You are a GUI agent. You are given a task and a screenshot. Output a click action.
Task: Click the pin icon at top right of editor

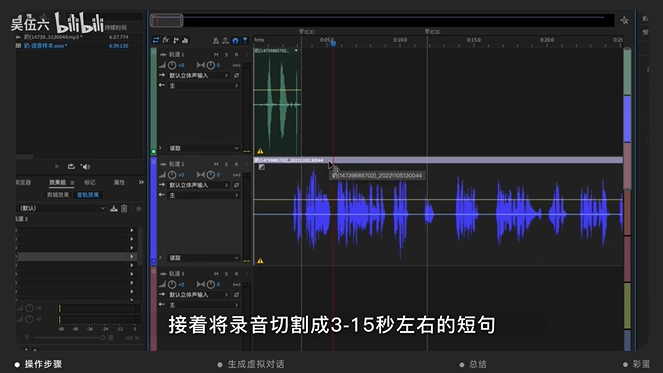[625, 20]
